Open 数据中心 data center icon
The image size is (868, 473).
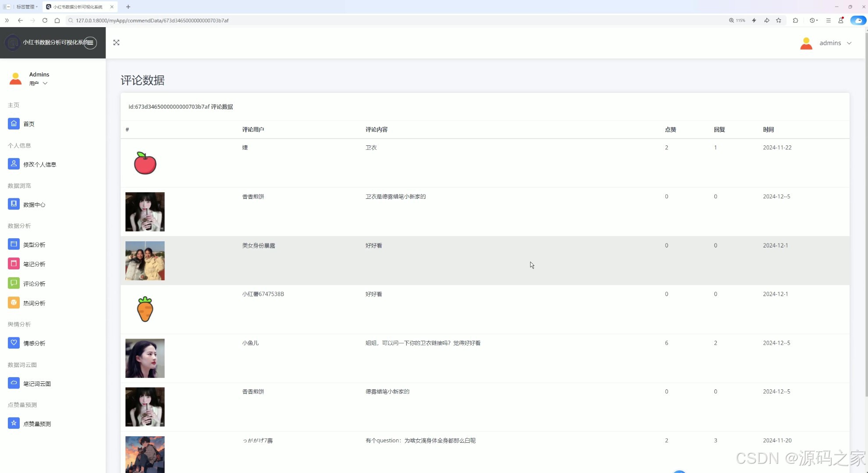14,204
